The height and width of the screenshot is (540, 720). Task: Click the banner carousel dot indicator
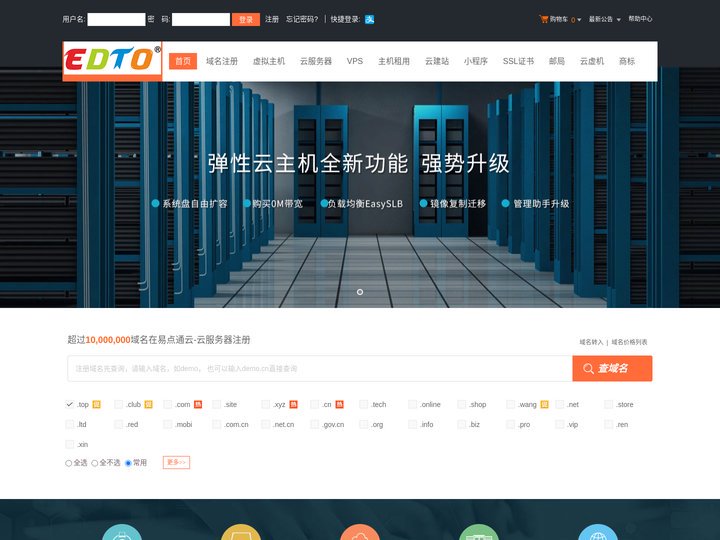[x=360, y=292]
